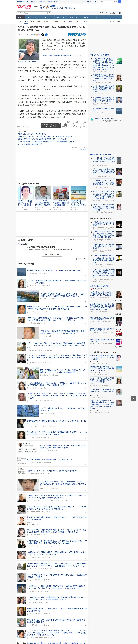
Task: Focus the keyword search input field
Action: tap(32, 13)
